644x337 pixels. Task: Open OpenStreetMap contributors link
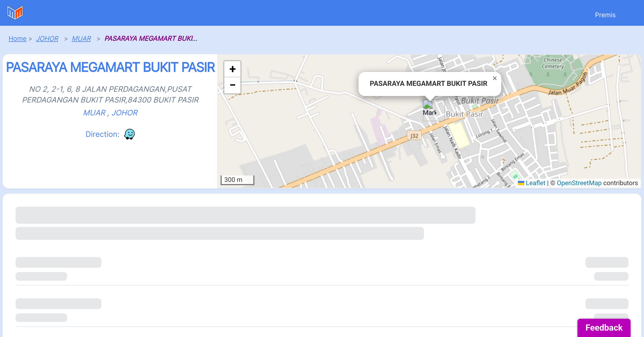coord(579,183)
